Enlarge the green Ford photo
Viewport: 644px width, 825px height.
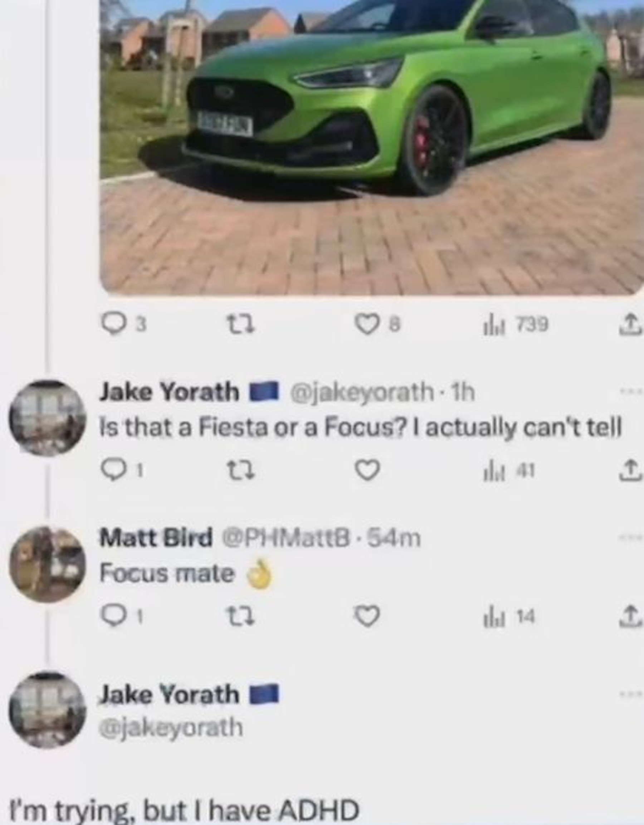[372, 147]
